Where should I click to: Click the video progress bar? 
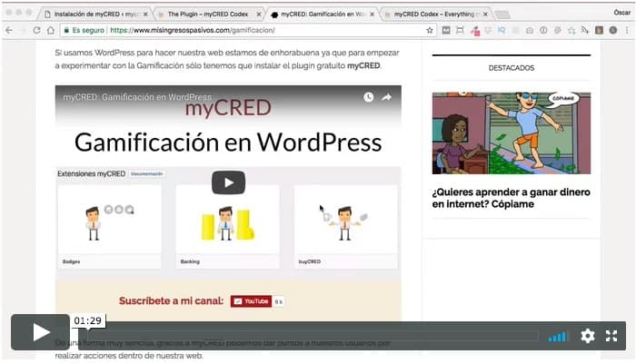[313, 336]
